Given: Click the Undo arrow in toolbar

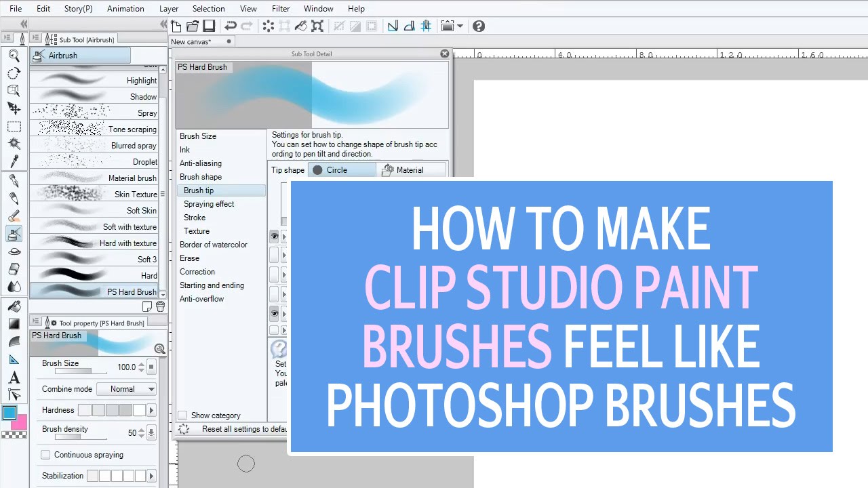Looking at the screenshot, I should tap(231, 26).
